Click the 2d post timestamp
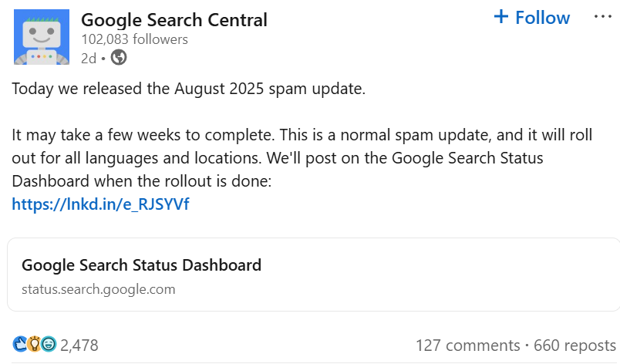The height and width of the screenshot is (364, 620). point(88,58)
